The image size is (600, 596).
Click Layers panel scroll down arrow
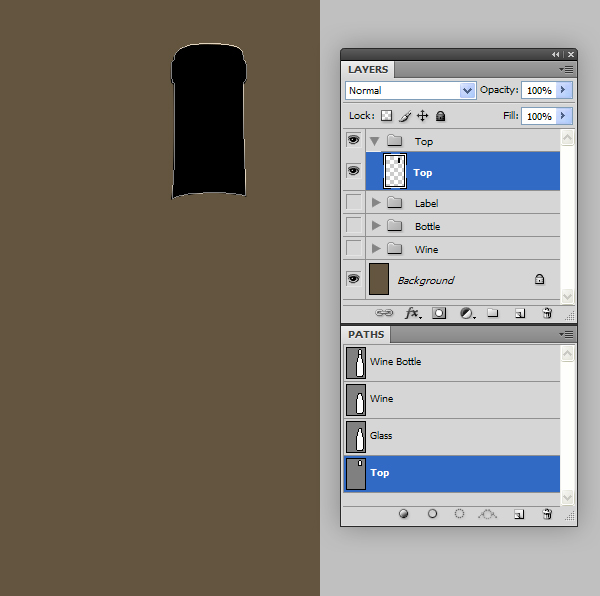point(567,296)
